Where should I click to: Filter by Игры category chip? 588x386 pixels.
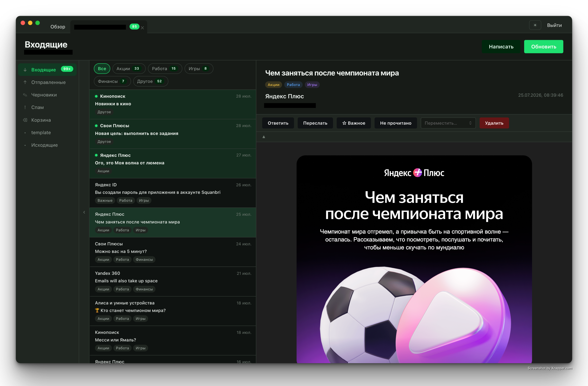click(199, 69)
